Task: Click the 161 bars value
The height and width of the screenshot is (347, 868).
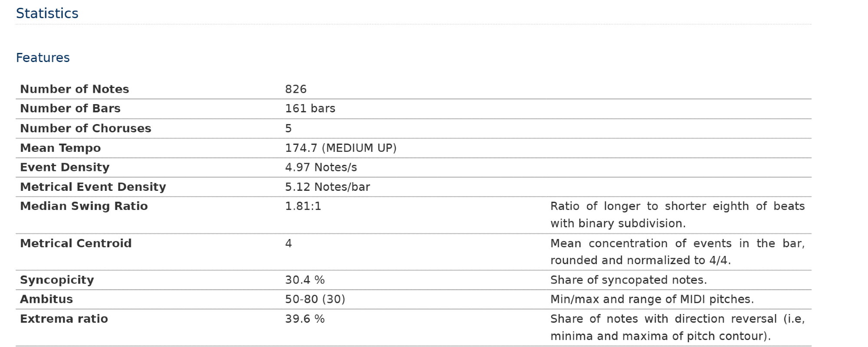Action: pos(310,108)
